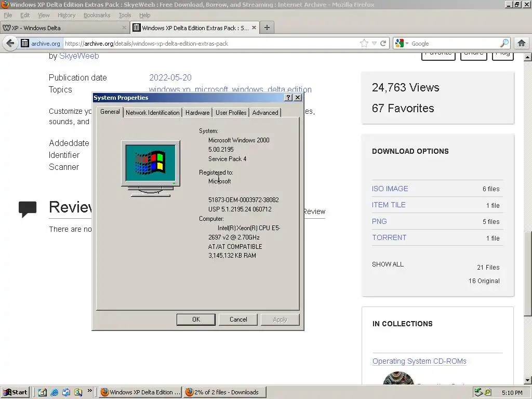Image resolution: width=532 pixels, height=399 pixels.
Task: Open the 2022-05-20 publication date link
Action: [170, 78]
